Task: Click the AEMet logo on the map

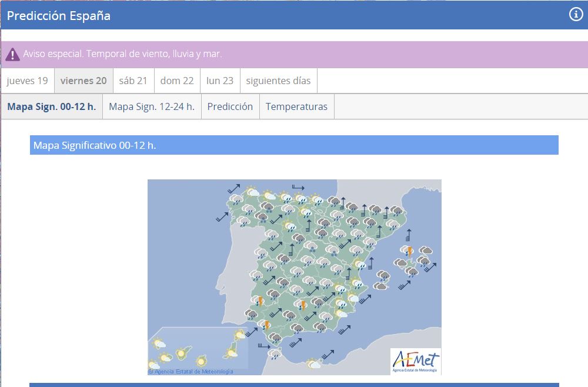Action: coord(415,361)
